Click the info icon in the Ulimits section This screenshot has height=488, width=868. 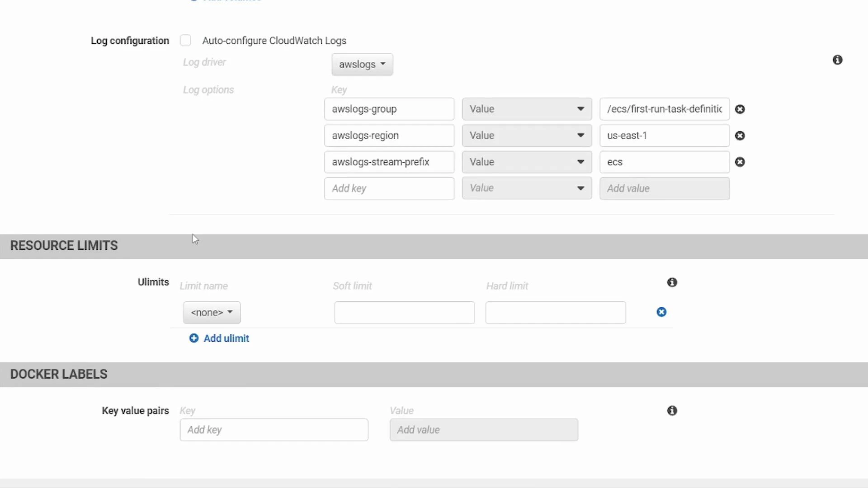tap(672, 282)
